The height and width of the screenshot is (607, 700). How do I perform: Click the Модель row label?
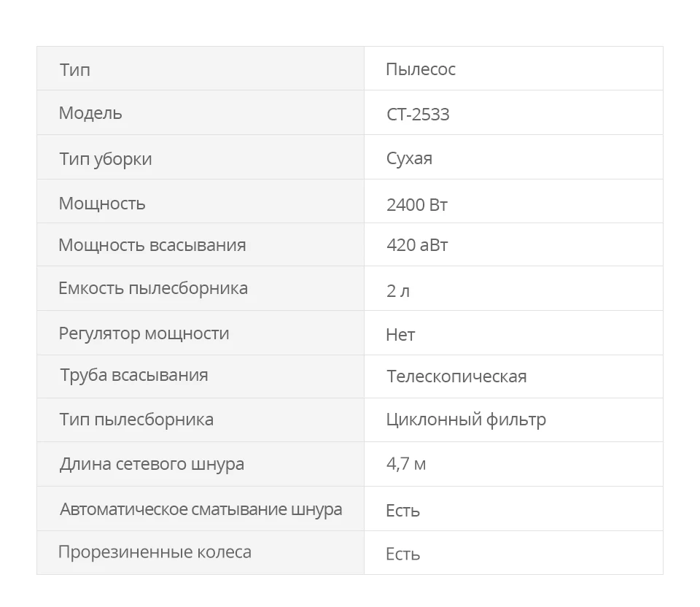coord(90,113)
